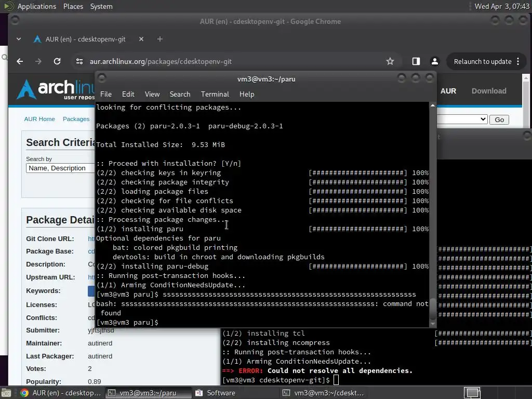Click the paru terminal window menu button
Viewport: 532px width, 399px height.
click(102, 78)
